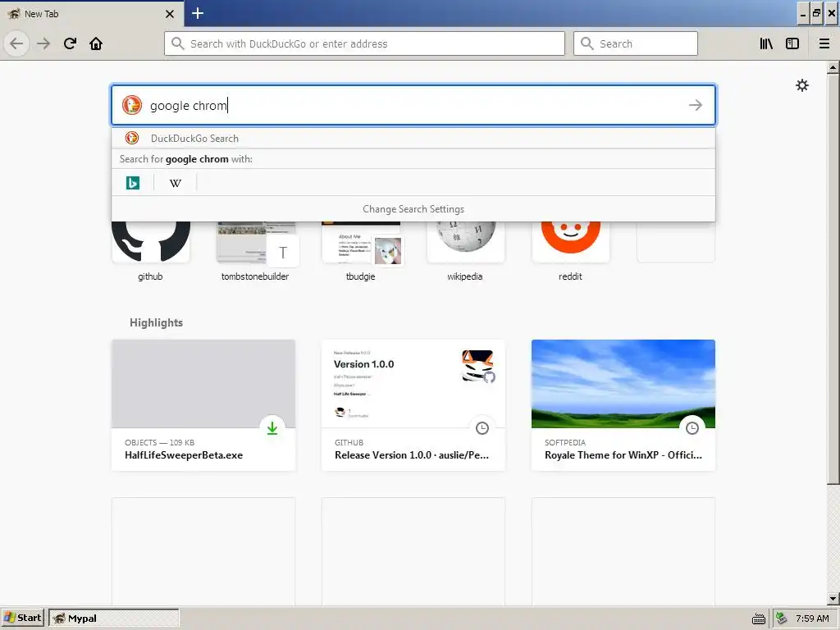Focus the toolbar Search box
The height and width of the screenshot is (630, 840).
(x=636, y=43)
